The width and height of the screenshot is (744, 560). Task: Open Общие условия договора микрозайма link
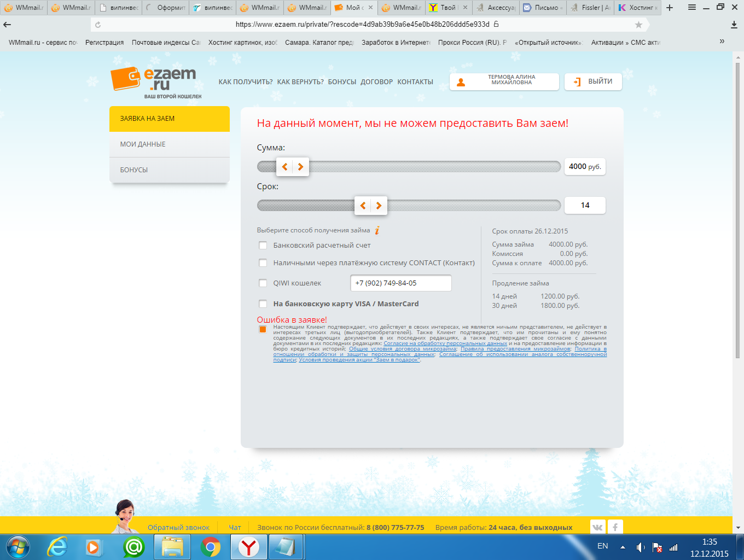403,349
